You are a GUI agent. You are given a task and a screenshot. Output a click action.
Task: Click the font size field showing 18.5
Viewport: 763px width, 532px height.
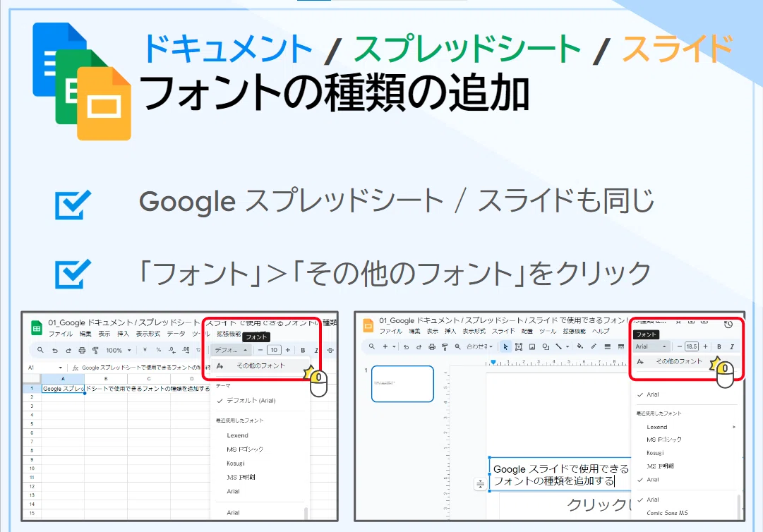point(692,346)
